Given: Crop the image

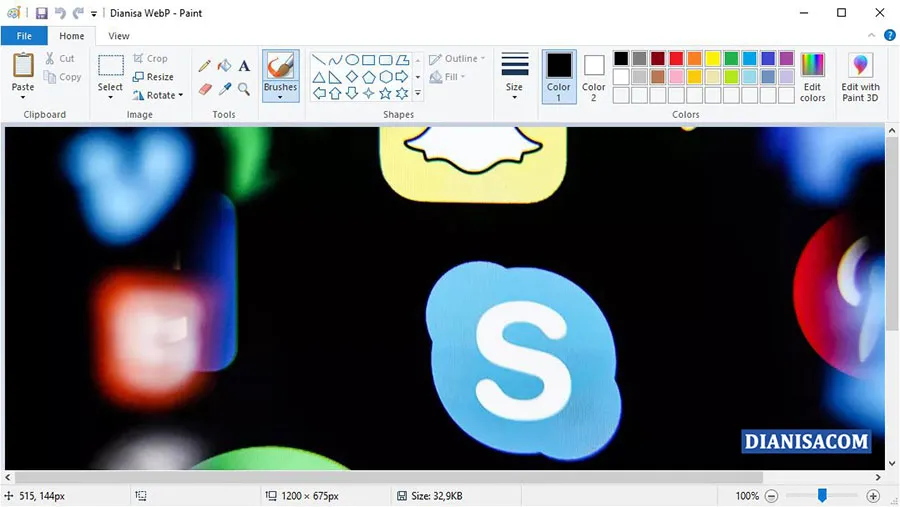Looking at the screenshot, I should (150, 59).
